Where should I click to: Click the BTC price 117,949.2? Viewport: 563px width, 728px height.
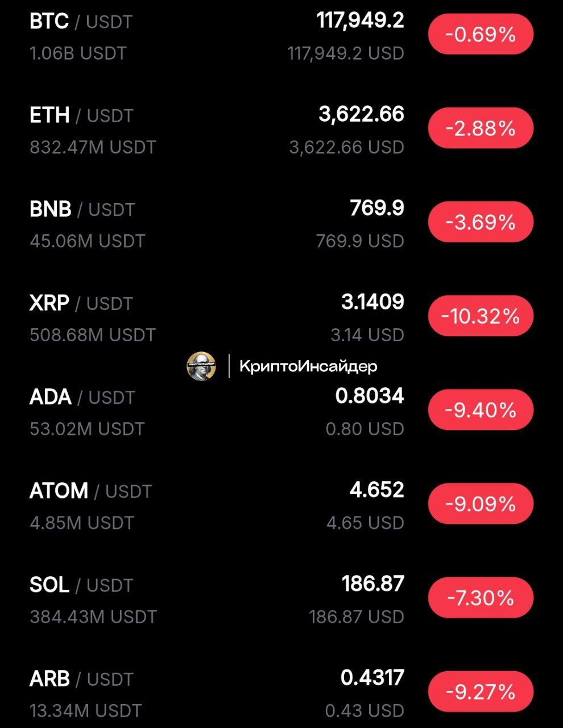360,20
